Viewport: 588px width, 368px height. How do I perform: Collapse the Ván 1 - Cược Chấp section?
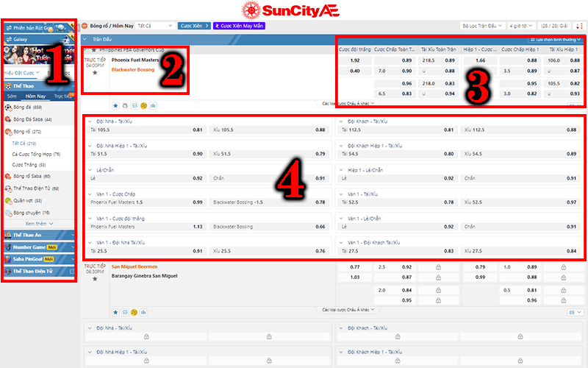[x=90, y=194]
